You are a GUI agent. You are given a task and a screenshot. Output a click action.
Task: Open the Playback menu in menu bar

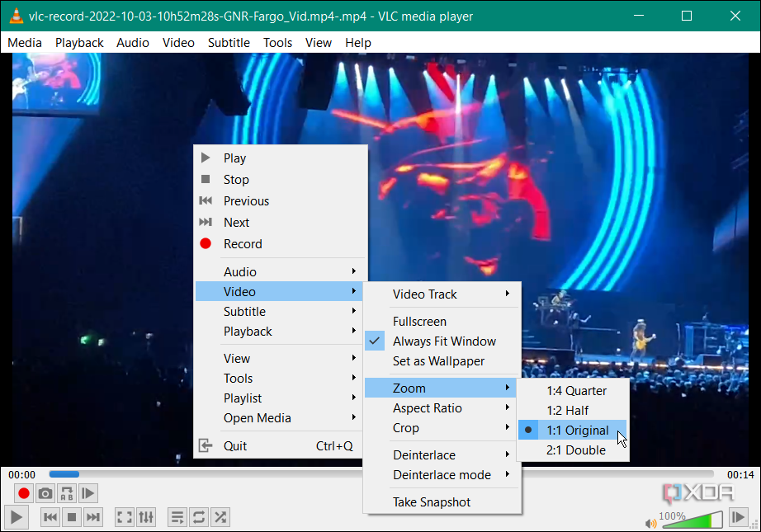coord(79,43)
